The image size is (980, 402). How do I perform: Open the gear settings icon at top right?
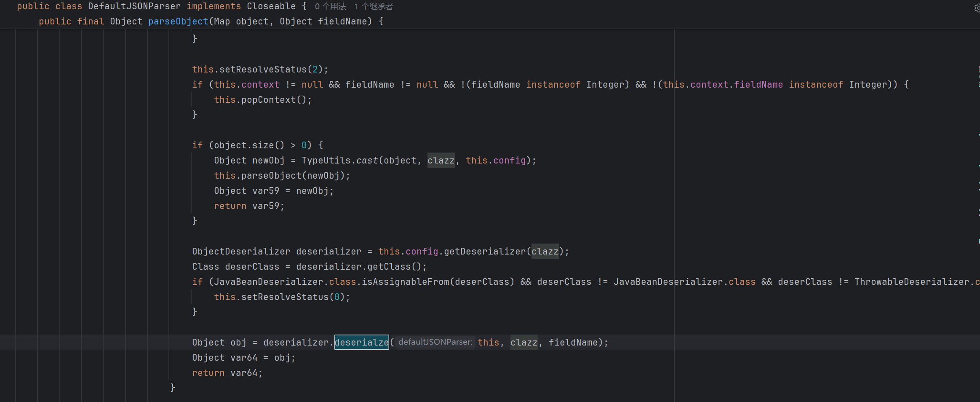pyautogui.click(x=977, y=8)
